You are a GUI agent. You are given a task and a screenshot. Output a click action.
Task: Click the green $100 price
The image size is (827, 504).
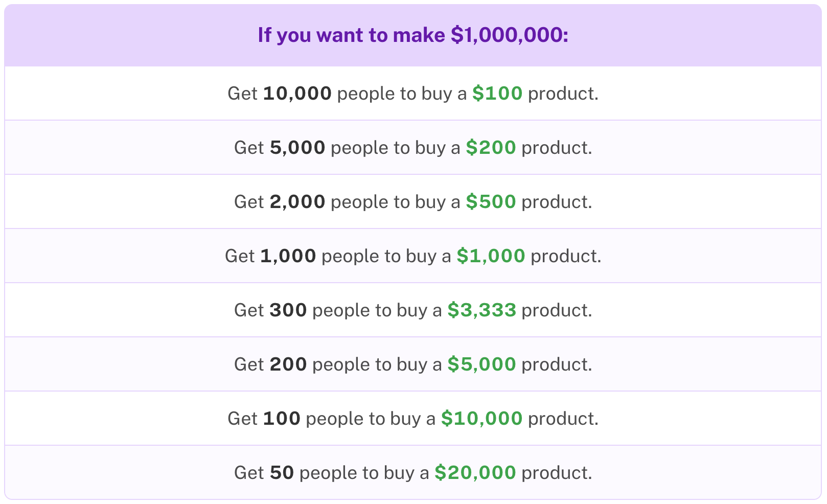(x=497, y=94)
